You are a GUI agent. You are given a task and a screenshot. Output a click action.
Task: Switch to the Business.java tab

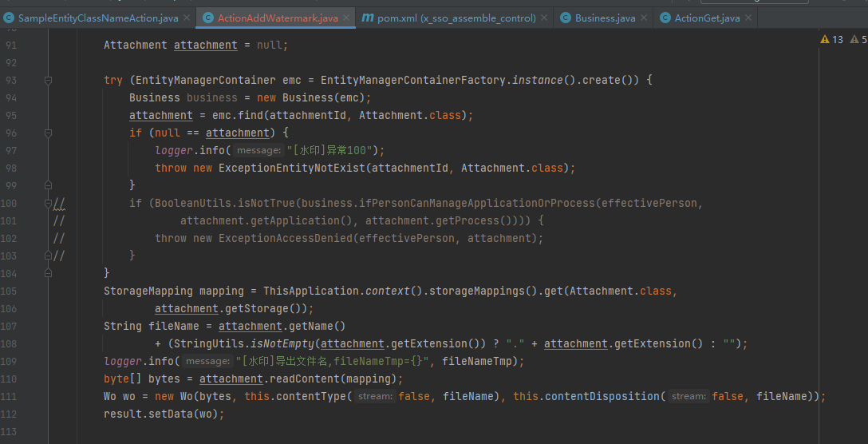click(x=604, y=18)
